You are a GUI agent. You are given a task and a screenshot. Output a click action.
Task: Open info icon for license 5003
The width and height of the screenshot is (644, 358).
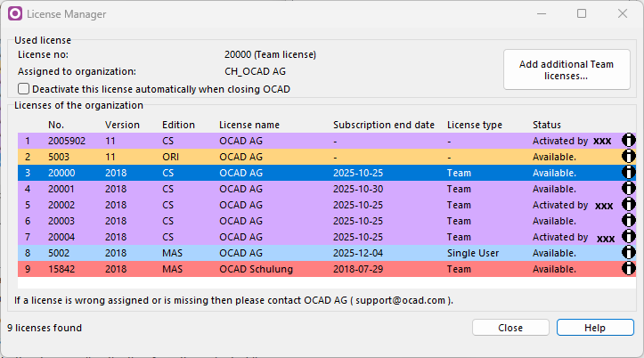tap(628, 157)
